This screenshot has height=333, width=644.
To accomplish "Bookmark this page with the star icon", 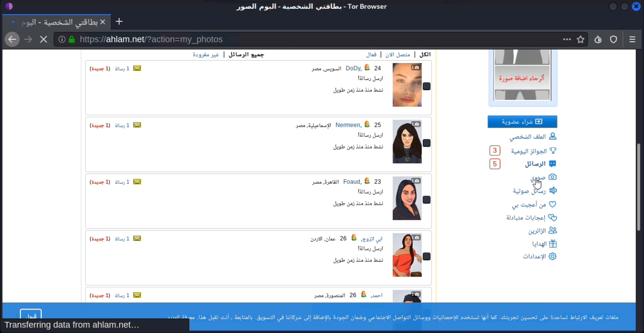I will [581, 39].
